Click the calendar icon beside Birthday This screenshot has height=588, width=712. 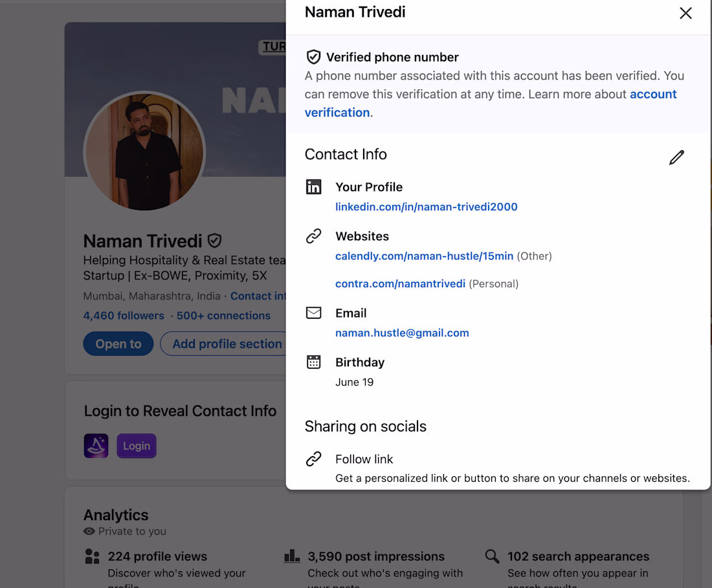pyautogui.click(x=314, y=362)
